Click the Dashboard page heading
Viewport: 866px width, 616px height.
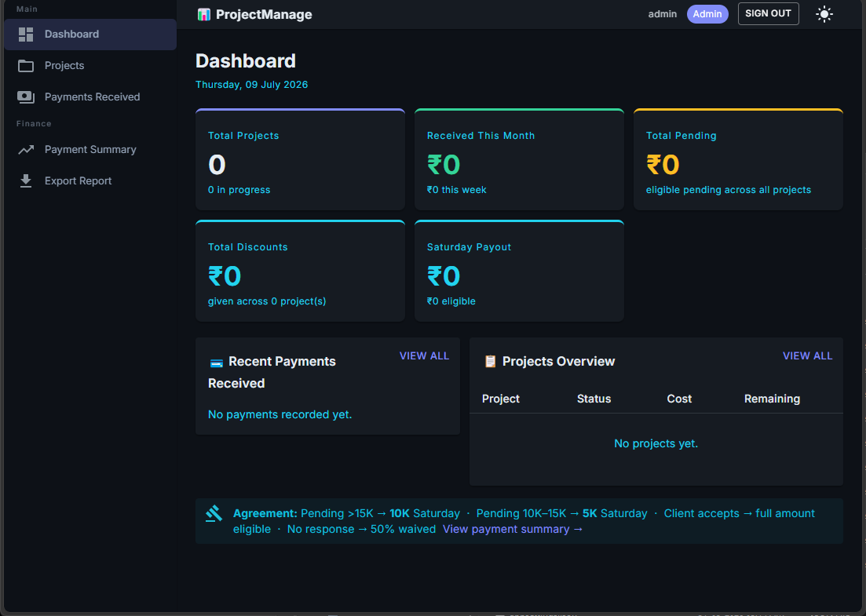246,60
